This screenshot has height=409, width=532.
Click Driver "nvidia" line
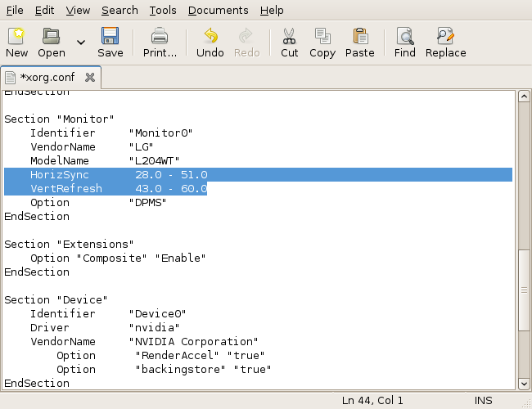[105, 327]
